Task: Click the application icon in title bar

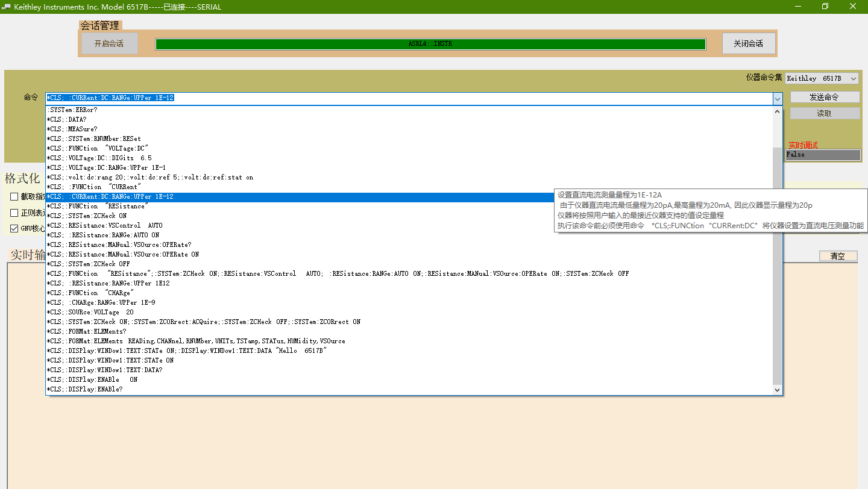Action: [6, 7]
